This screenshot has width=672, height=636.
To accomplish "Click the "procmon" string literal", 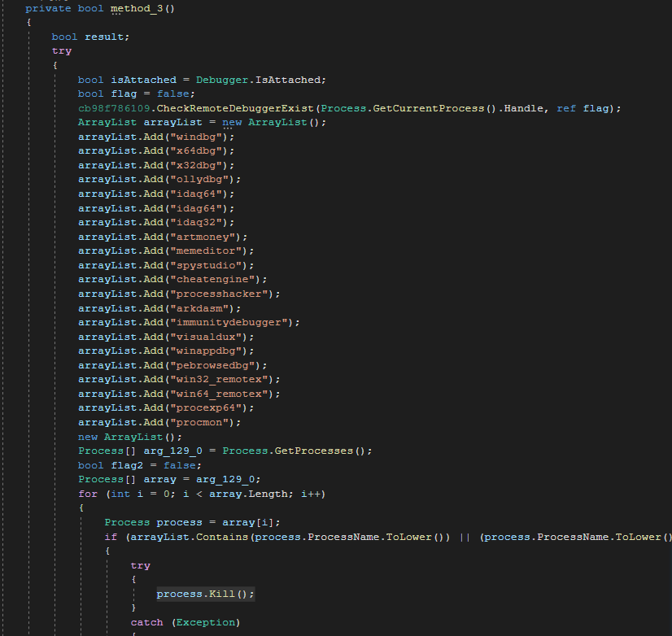I will pos(199,423).
